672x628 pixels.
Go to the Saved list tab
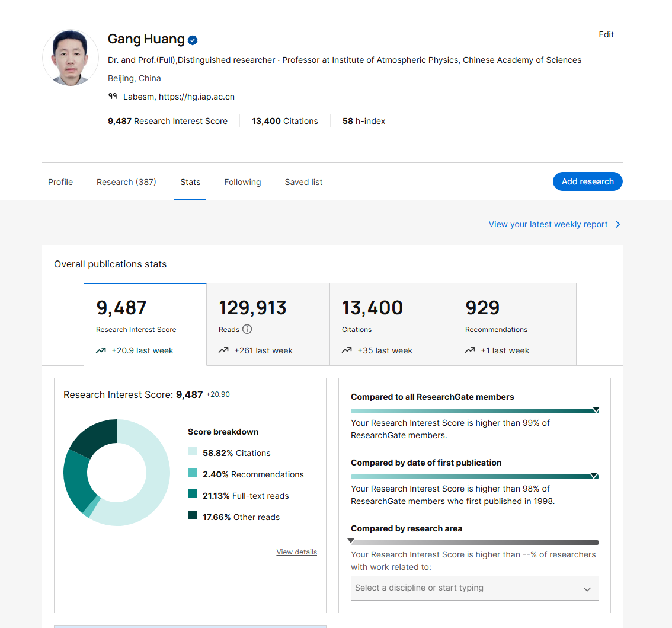point(303,182)
